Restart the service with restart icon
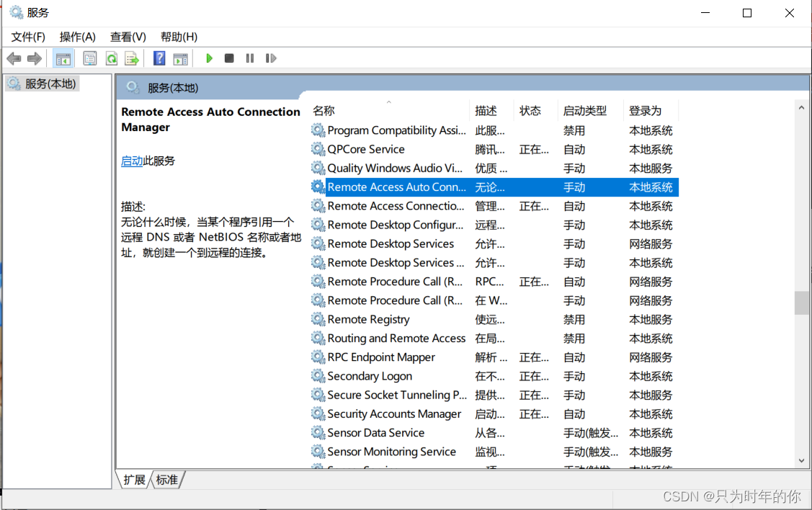 tap(271, 58)
